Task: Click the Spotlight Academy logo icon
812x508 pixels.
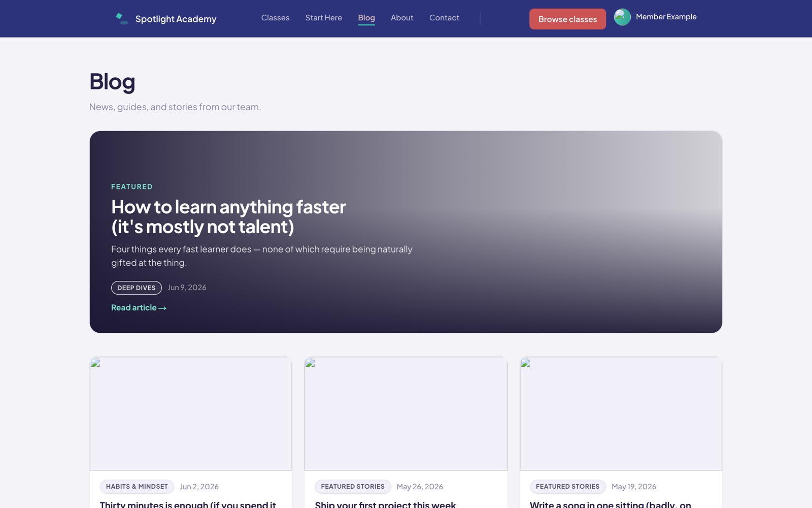Action: (x=122, y=19)
